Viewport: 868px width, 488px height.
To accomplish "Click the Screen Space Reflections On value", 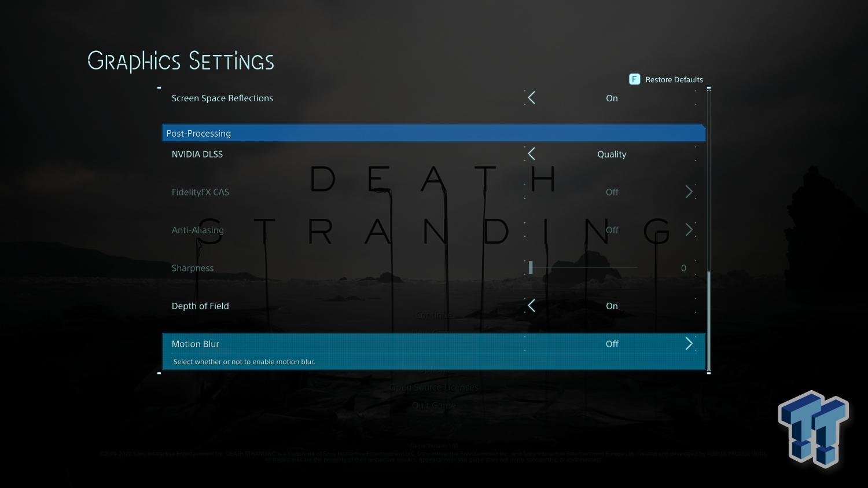I will click(612, 98).
